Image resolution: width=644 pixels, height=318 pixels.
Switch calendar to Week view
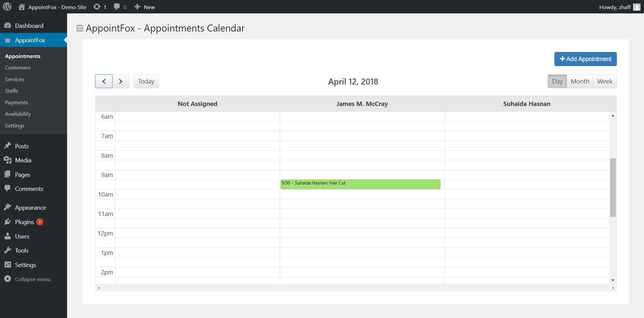[x=605, y=81]
